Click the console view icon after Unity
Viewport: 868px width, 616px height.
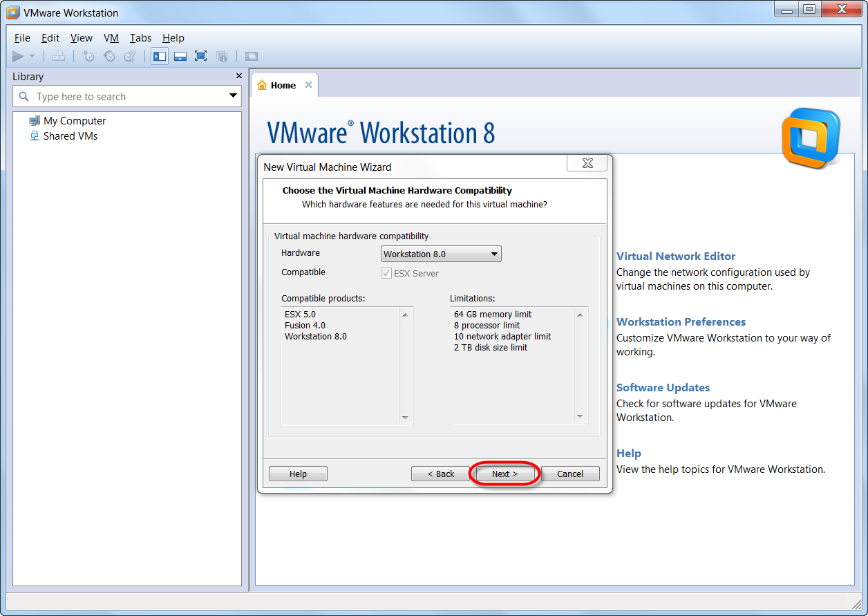252,56
